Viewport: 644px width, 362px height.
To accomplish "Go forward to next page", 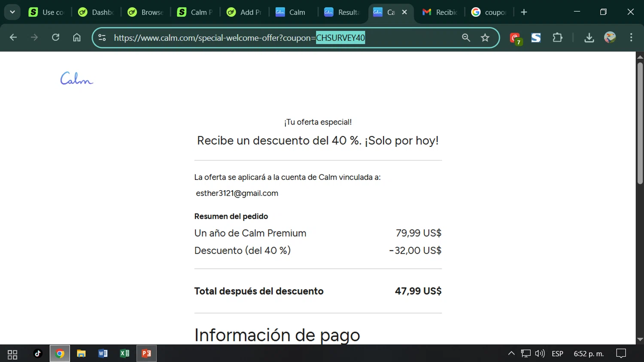I will tap(34, 37).
